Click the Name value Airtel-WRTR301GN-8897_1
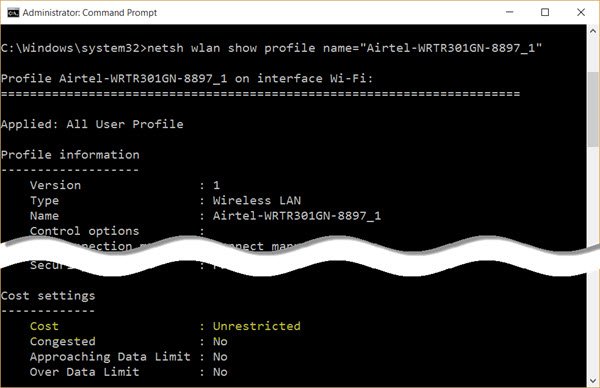 (x=297, y=216)
